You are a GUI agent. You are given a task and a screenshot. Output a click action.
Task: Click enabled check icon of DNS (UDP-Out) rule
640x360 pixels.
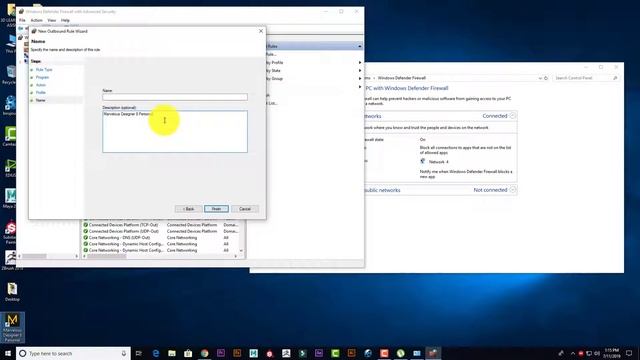[86, 238]
